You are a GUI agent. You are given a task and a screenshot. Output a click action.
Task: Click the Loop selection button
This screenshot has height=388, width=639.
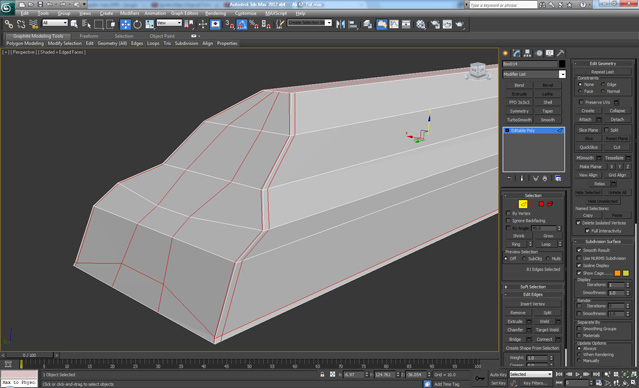click(546, 244)
